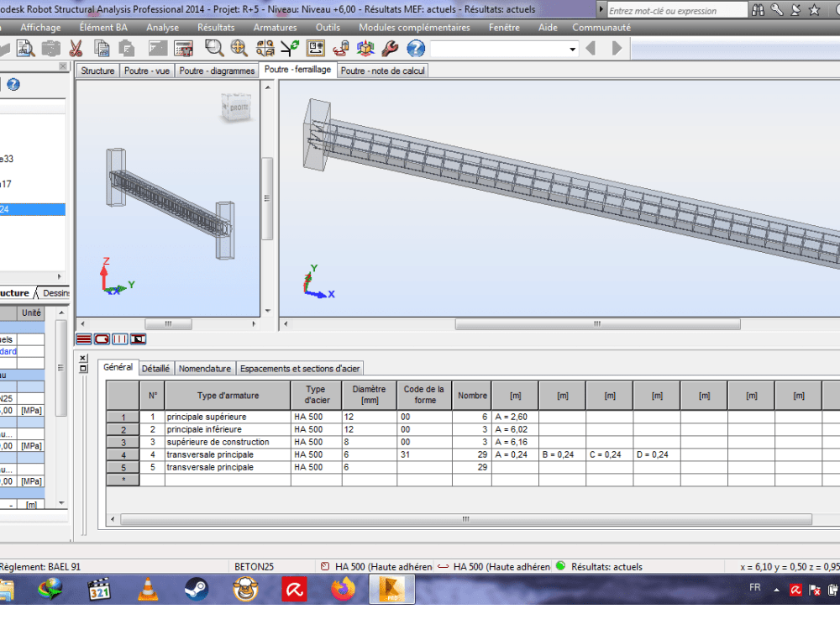Open the Calculator icon in the toolbar
This screenshot has width=840, height=630.
click(183, 48)
